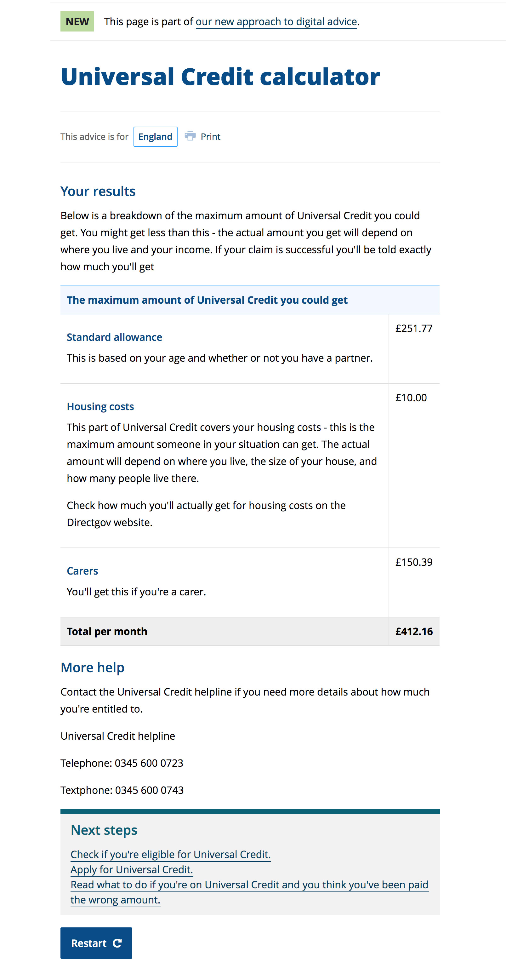Click the maximum amount table header
Viewport: 506px width, 980px height.
pyautogui.click(x=207, y=300)
